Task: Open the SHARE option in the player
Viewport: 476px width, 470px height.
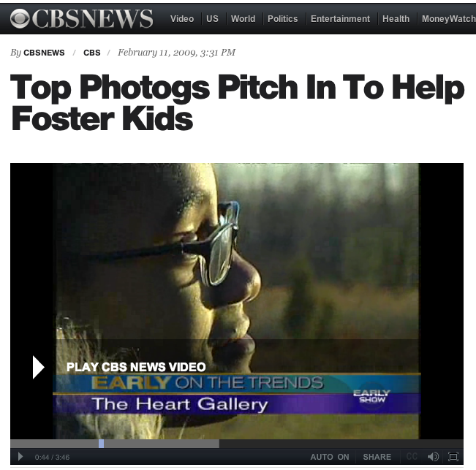Action: [x=377, y=457]
